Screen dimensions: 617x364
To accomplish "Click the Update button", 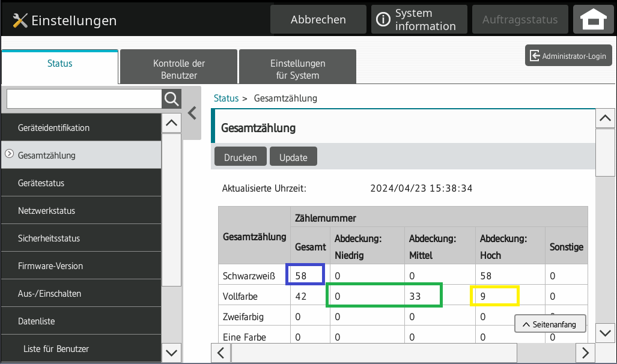I will click(x=293, y=157).
